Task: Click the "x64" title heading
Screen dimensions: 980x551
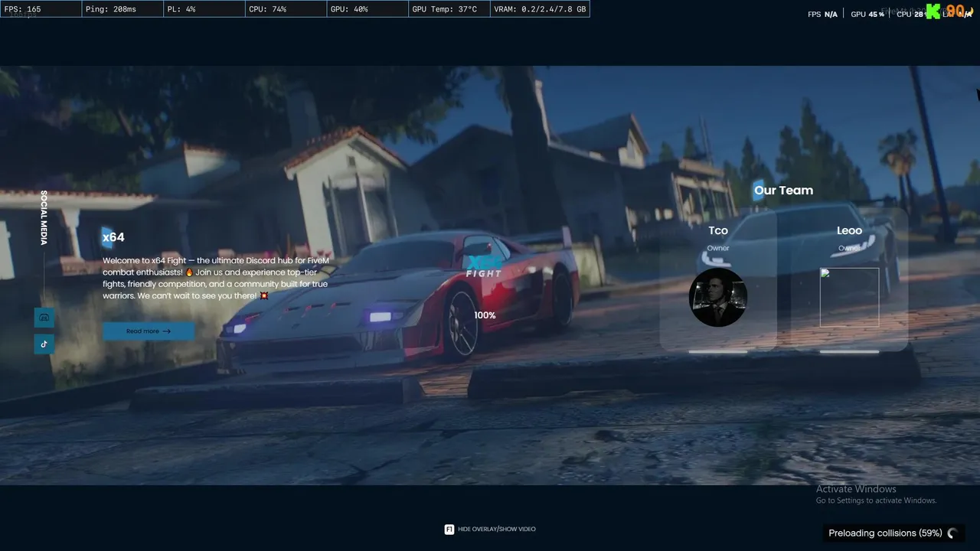Action: click(113, 237)
